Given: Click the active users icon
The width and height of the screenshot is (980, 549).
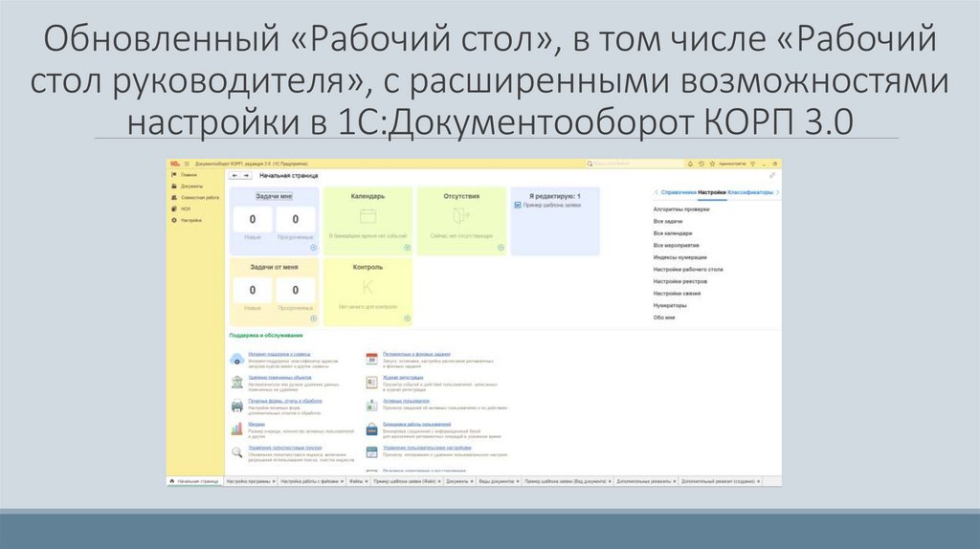Looking at the screenshot, I should pos(372,406).
